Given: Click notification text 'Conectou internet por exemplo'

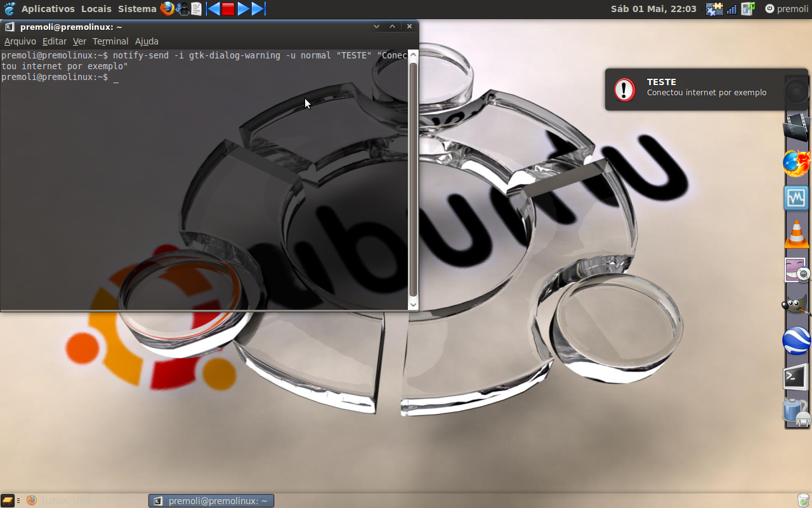Looking at the screenshot, I should (707, 93).
